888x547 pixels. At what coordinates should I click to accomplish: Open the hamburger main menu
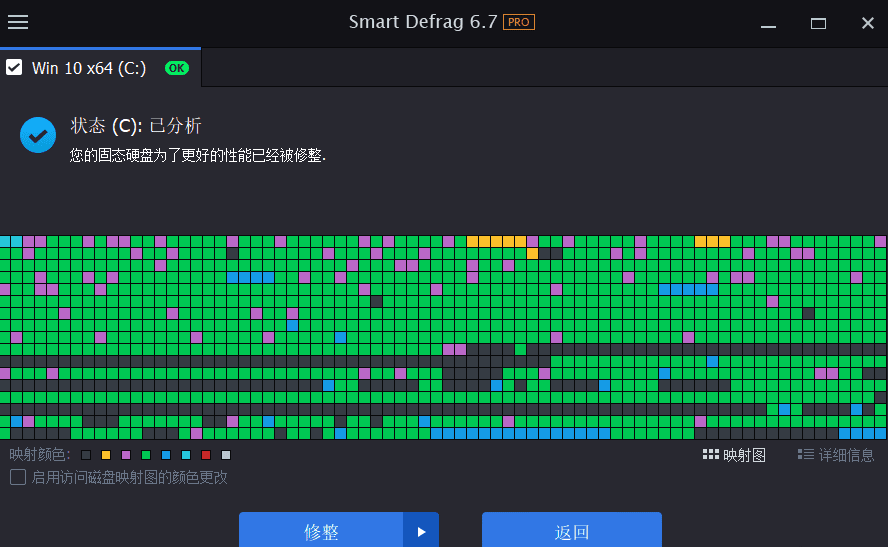click(18, 22)
